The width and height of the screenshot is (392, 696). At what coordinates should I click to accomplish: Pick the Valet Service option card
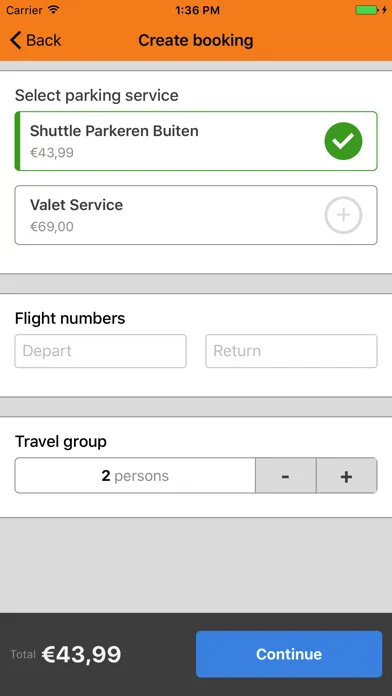click(196, 215)
